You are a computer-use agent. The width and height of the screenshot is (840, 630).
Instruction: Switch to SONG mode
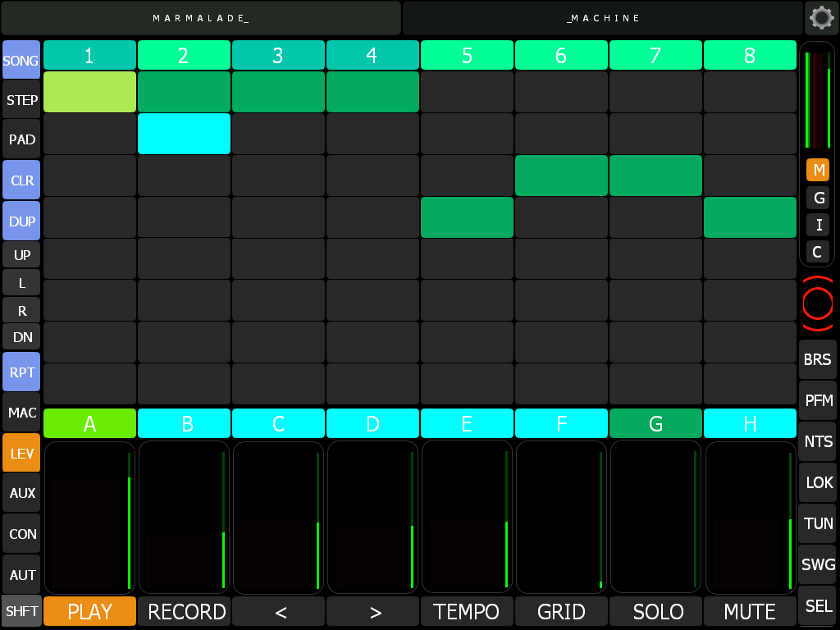tap(21, 61)
